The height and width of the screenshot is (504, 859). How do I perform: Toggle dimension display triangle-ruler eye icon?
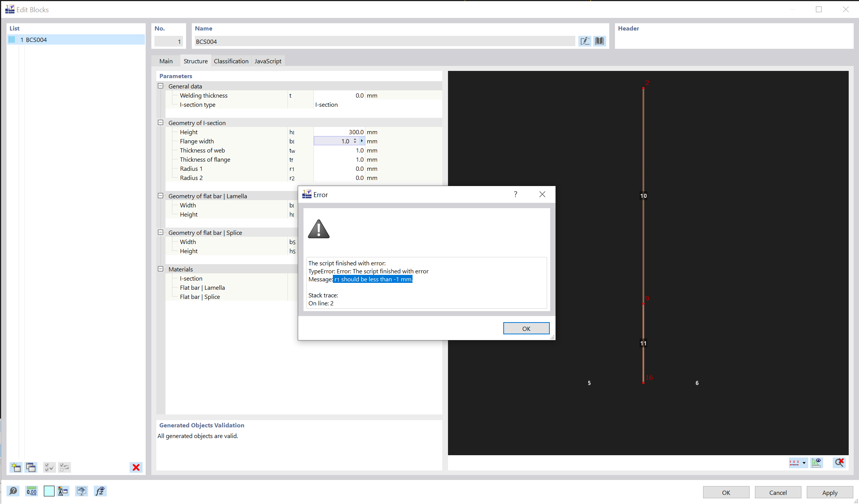[x=817, y=462]
